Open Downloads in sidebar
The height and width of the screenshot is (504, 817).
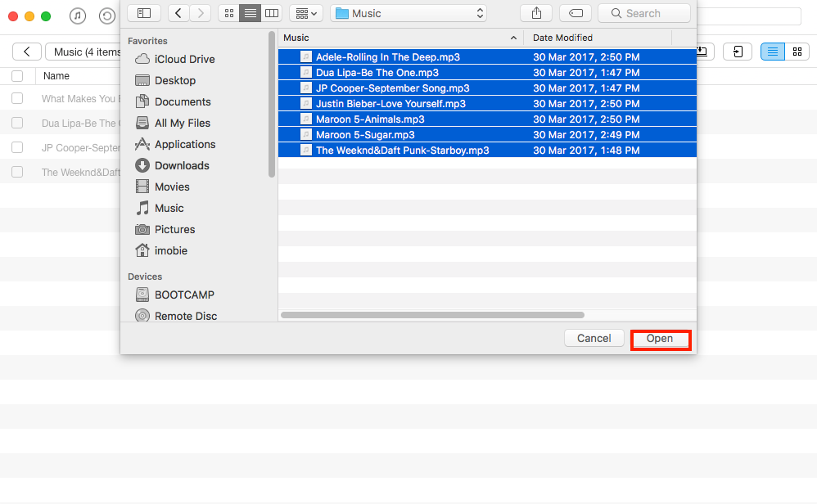172,165
